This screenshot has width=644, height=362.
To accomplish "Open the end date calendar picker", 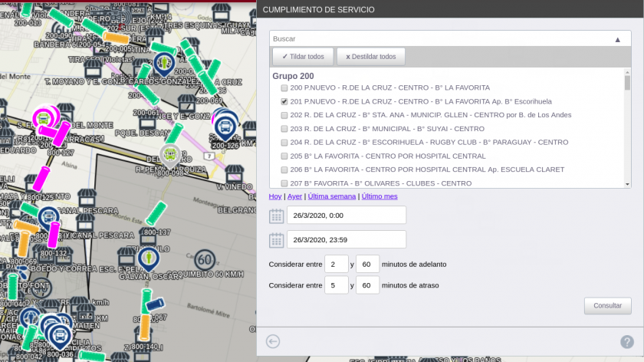I will click(x=276, y=240).
